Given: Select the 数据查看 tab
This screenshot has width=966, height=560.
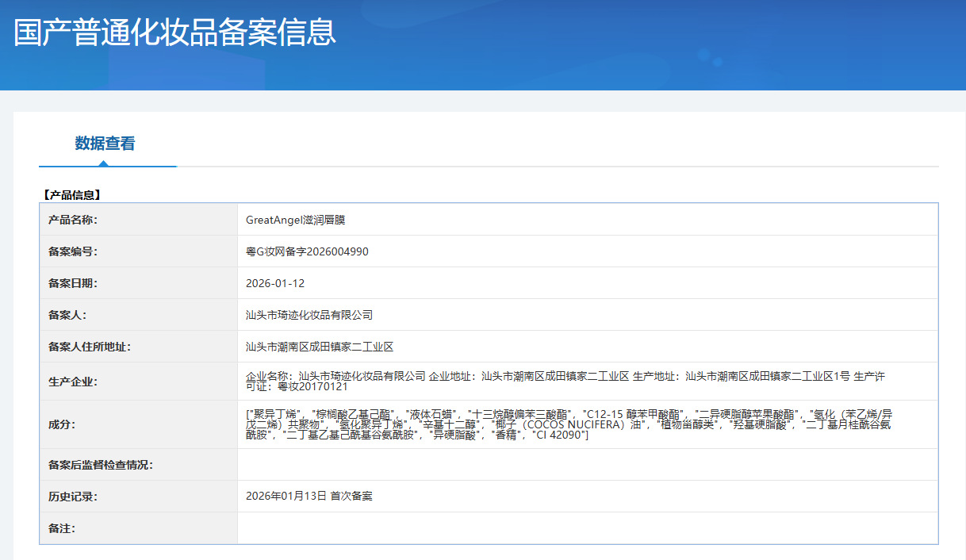Looking at the screenshot, I should (x=105, y=144).
